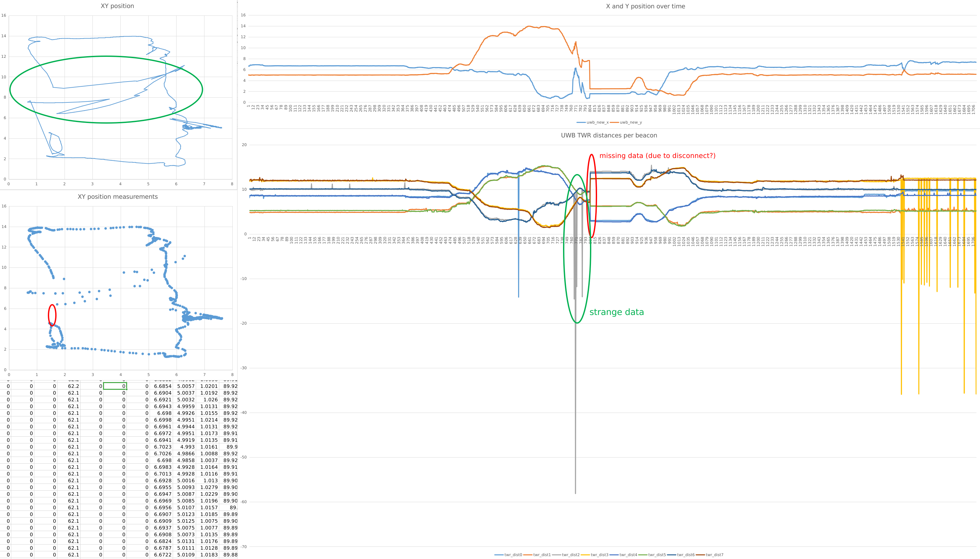Viewport: 980px width, 559px height.
Task: Select the twr_dist3 legend entry
Action: point(599,555)
